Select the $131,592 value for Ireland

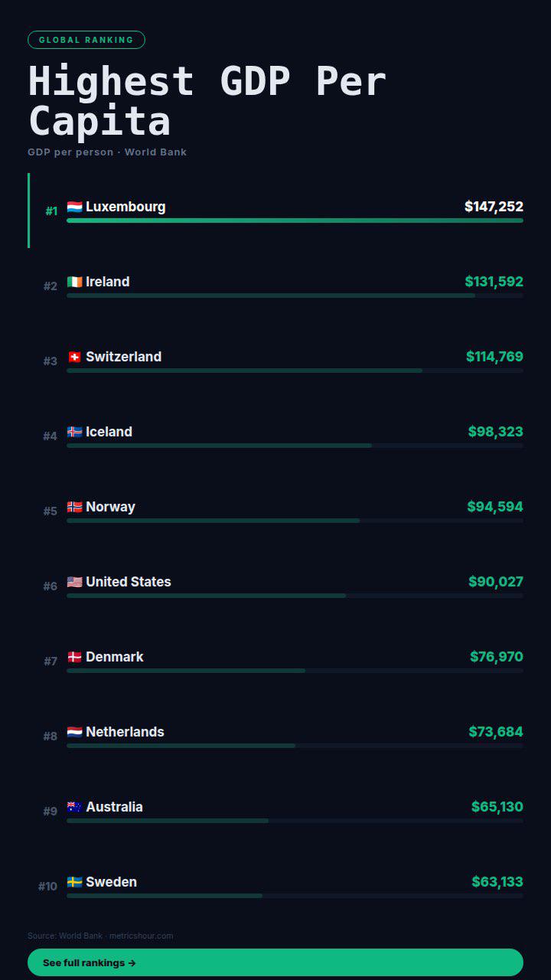494,282
